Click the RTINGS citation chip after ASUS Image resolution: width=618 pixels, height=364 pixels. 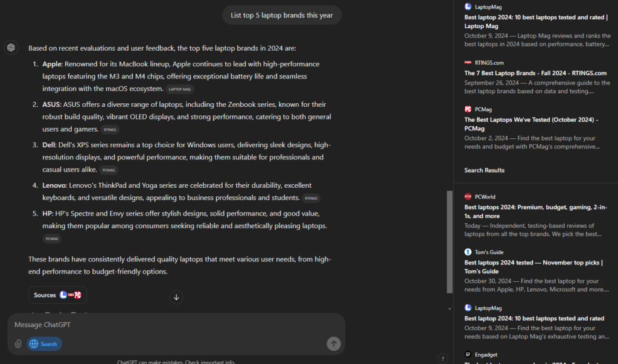tap(110, 129)
